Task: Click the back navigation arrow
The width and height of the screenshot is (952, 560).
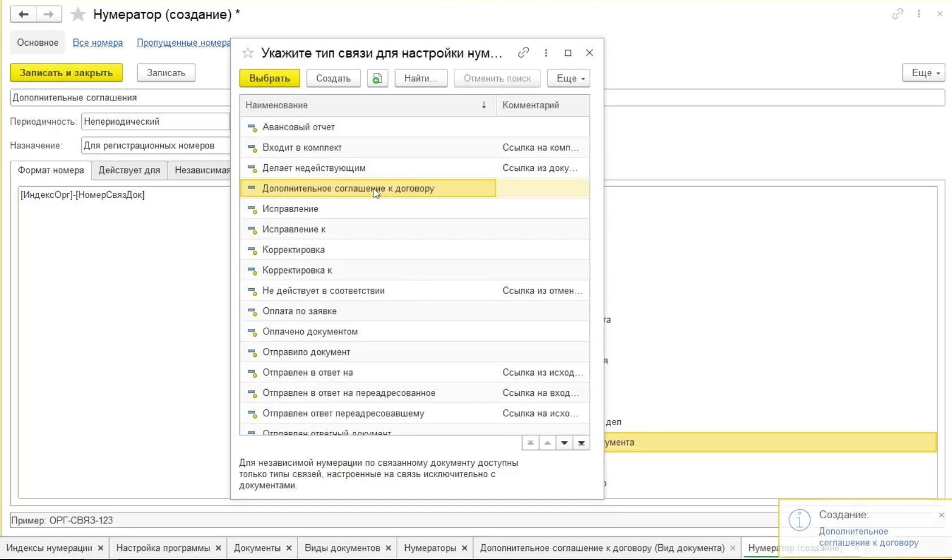Action: click(23, 15)
